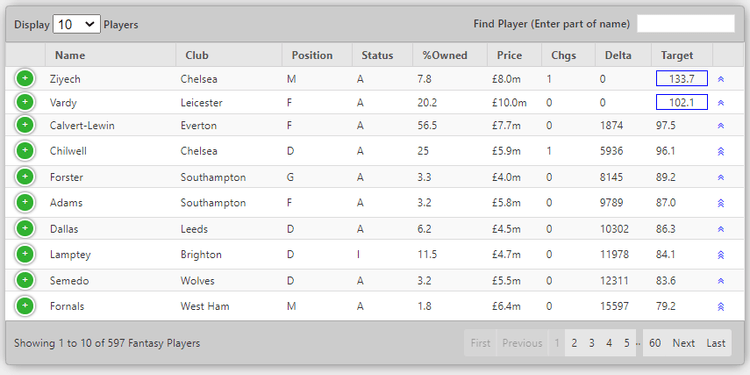Click the Next pagination button
The width and height of the screenshot is (750, 375).
coord(684,343)
